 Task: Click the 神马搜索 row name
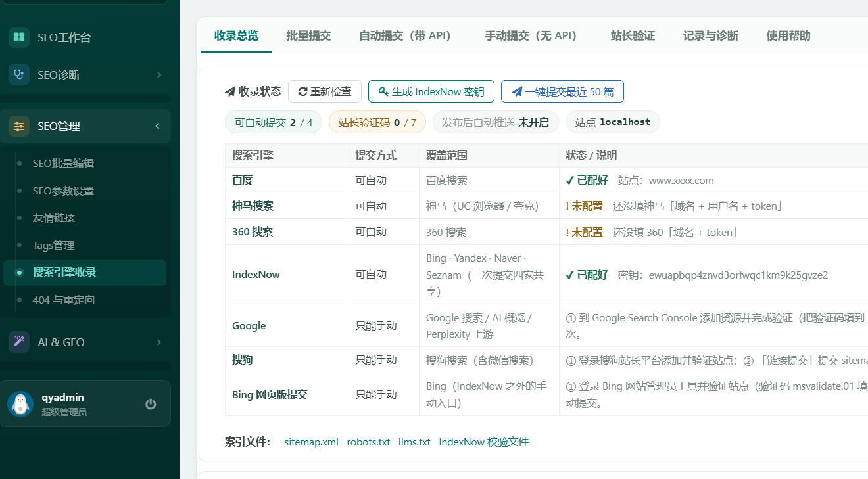pyautogui.click(x=253, y=206)
